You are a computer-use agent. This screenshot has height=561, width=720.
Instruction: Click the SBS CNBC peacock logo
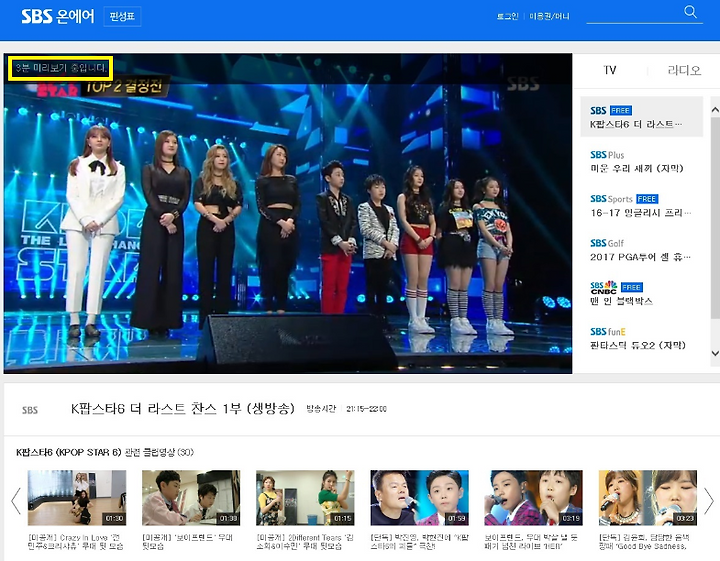603,287
